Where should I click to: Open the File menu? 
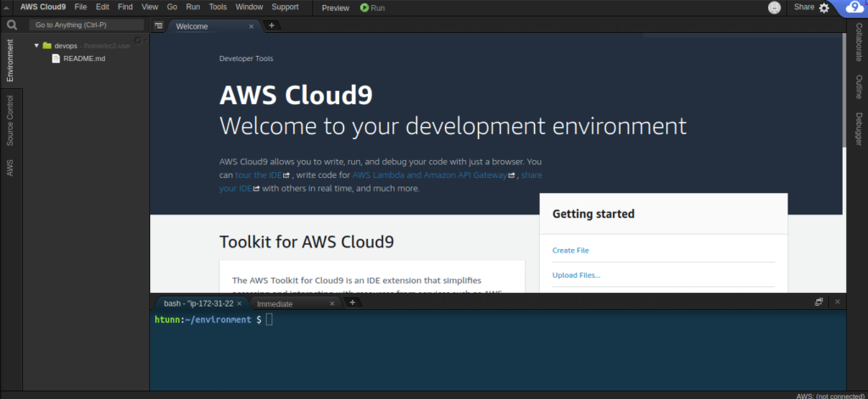point(81,7)
